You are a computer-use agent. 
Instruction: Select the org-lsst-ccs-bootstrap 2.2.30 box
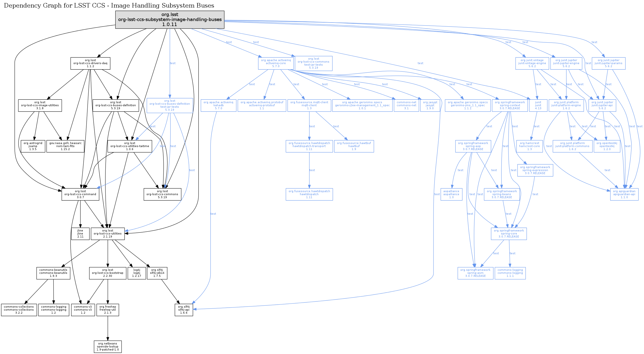[108, 273]
